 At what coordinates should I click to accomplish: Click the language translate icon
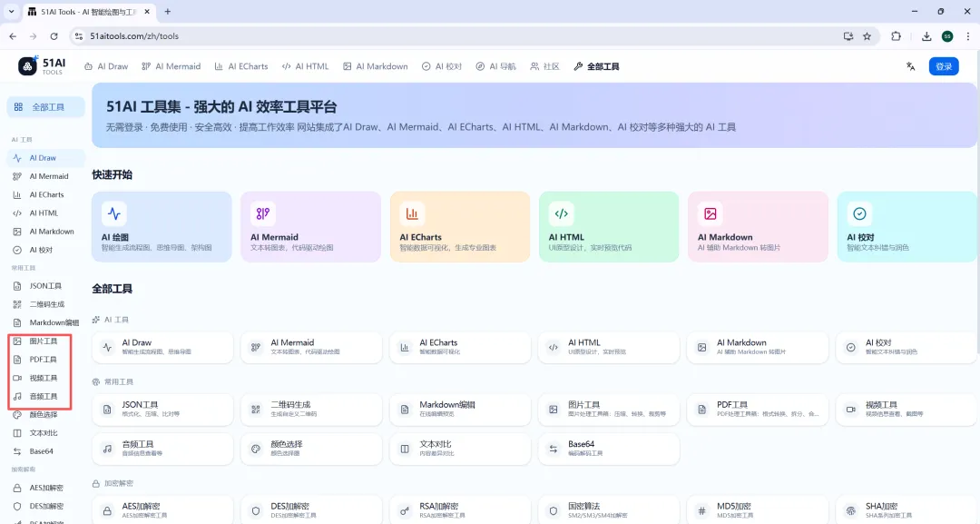[911, 66]
